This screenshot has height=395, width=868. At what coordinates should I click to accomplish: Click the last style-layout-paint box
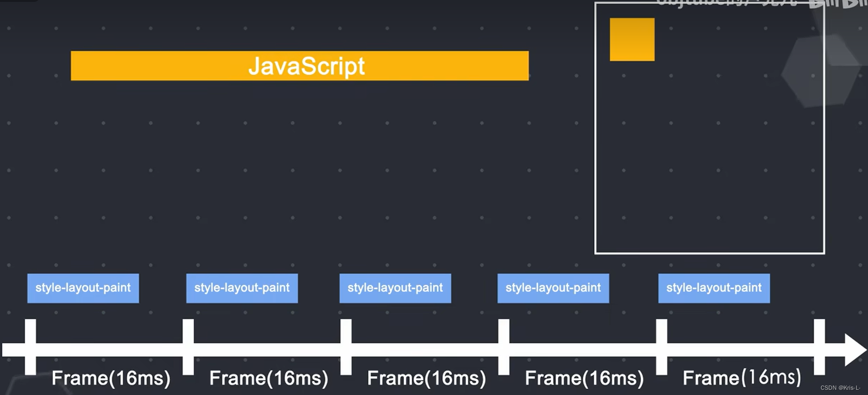point(714,288)
